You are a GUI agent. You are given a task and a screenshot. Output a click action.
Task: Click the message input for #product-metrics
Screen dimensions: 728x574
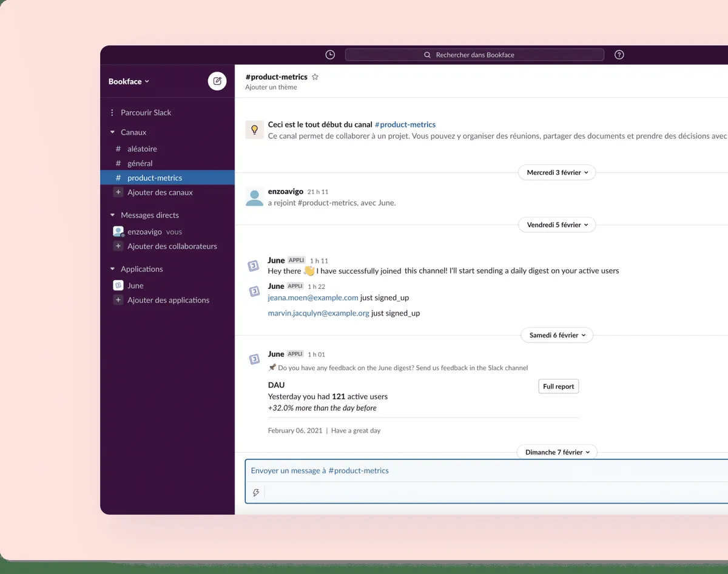point(485,471)
